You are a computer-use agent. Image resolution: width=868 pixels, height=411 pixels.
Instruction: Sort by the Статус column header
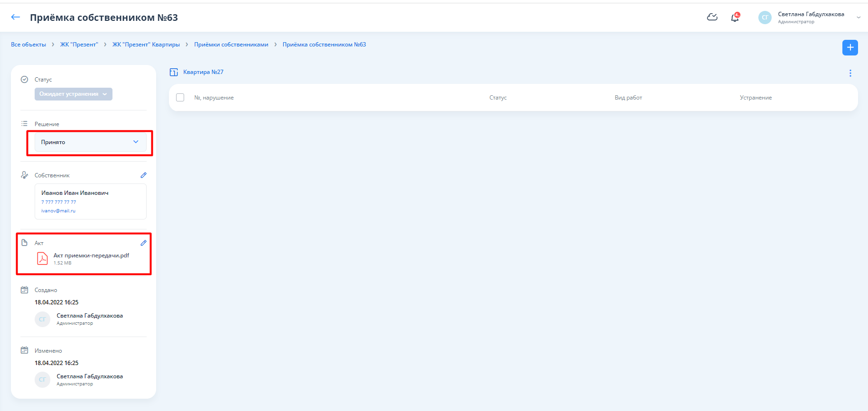498,98
